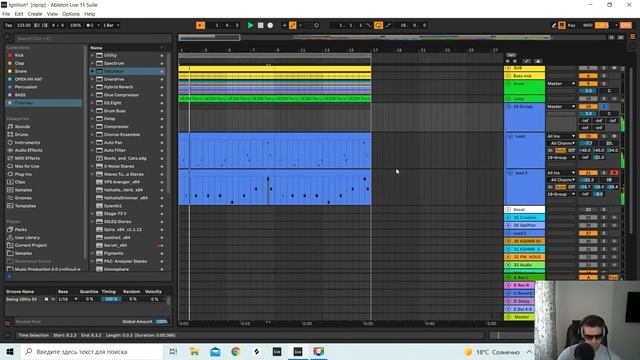Open the Grooves category
The width and height of the screenshot is (640, 360).
click(x=23, y=198)
